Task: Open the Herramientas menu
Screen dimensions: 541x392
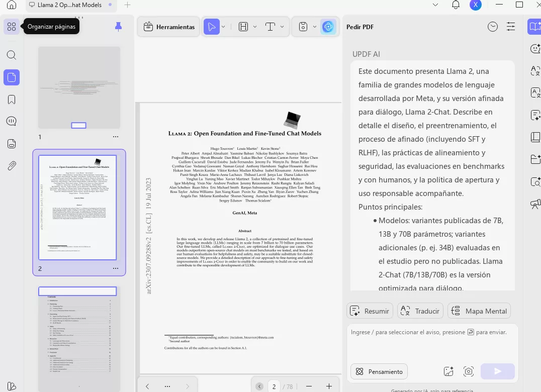Action: (x=169, y=27)
